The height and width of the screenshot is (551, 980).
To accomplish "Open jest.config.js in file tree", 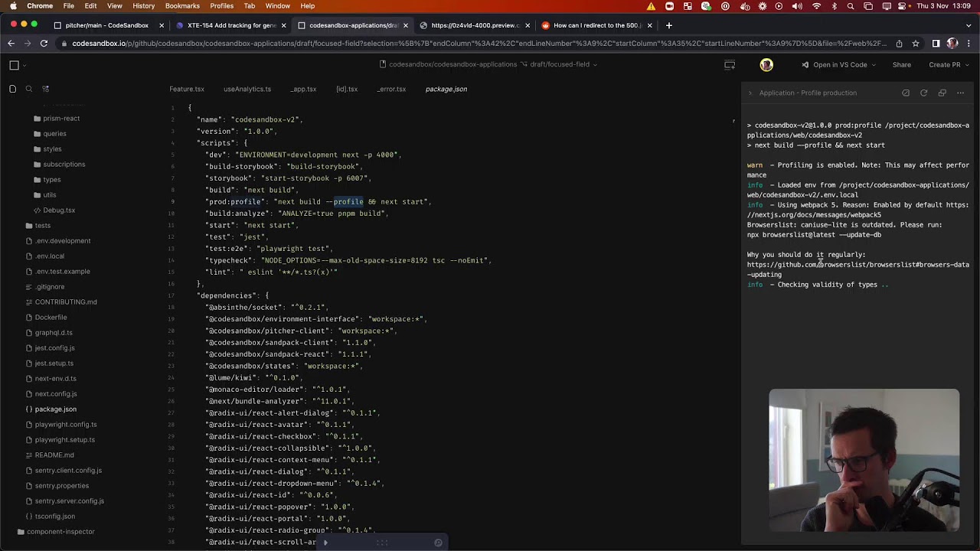I will click(x=55, y=348).
